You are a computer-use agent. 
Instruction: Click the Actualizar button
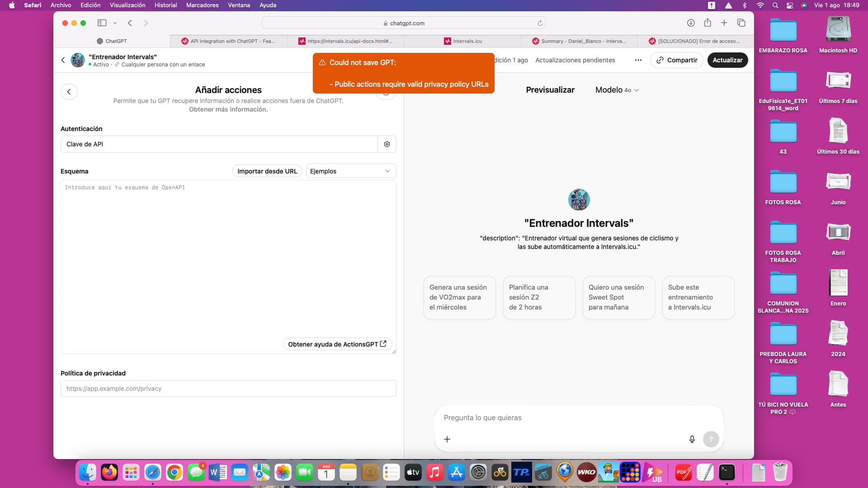(727, 60)
